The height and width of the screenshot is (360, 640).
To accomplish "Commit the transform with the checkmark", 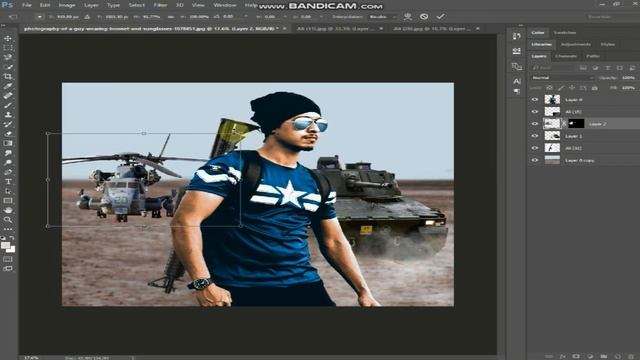I will (x=440, y=17).
